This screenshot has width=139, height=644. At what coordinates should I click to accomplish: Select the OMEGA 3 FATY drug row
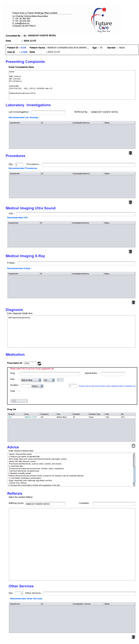point(30,417)
